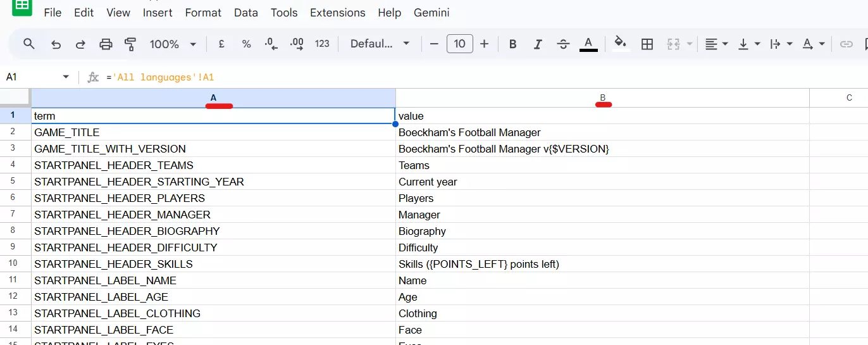Toggle strikethrough formatting
868x345 pixels.
pos(563,44)
